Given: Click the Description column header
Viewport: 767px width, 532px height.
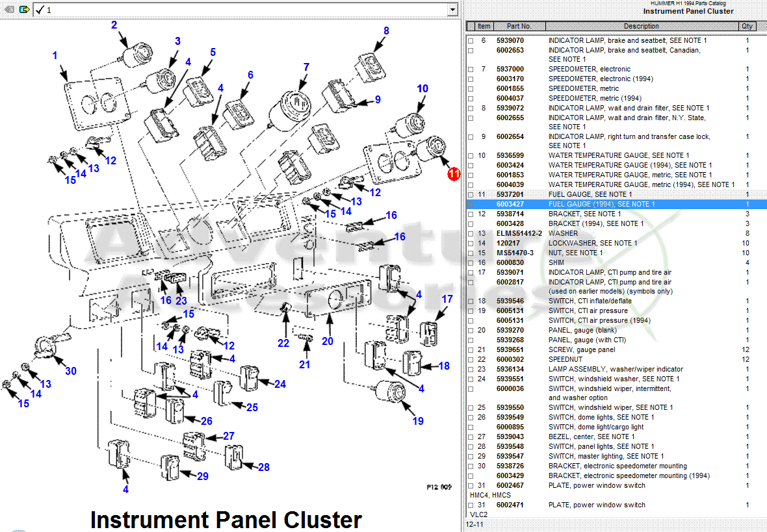Looking at the screenshot, I should (642, 27).
